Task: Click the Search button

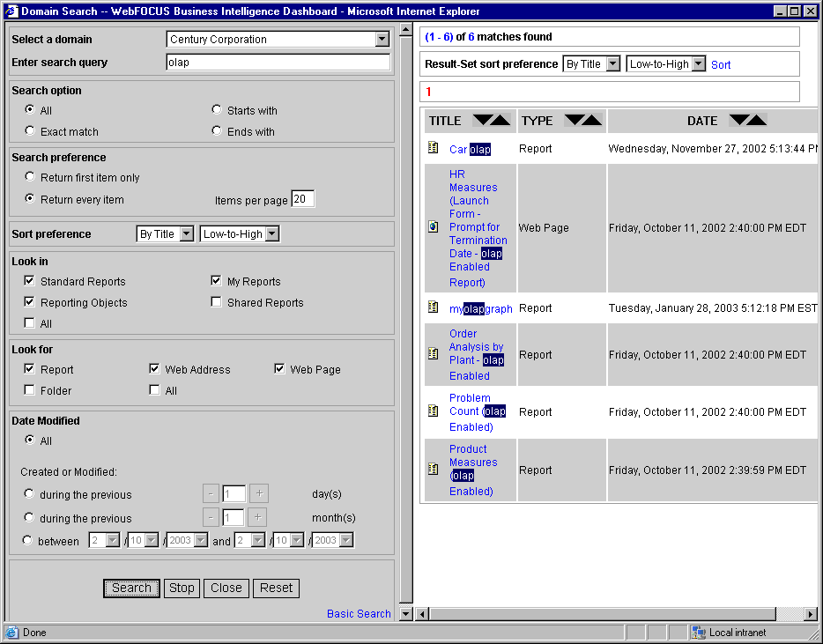Action: pyautogui.click(x=132, y=588)
